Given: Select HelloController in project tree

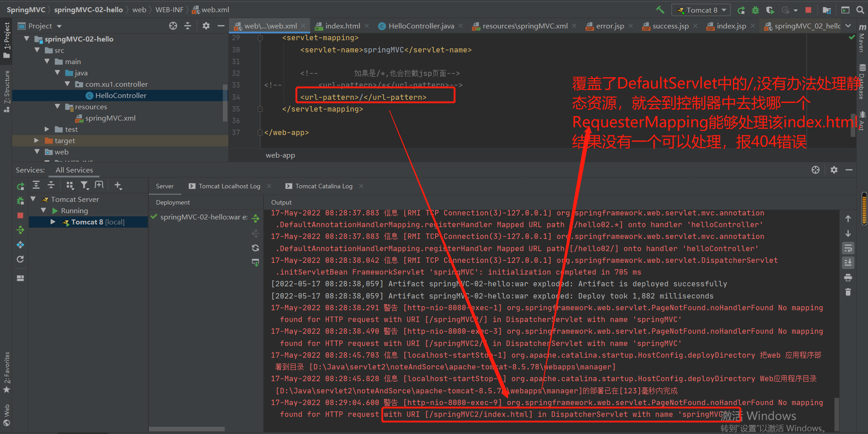Looking at the screenshot, I should click(121, 95).
